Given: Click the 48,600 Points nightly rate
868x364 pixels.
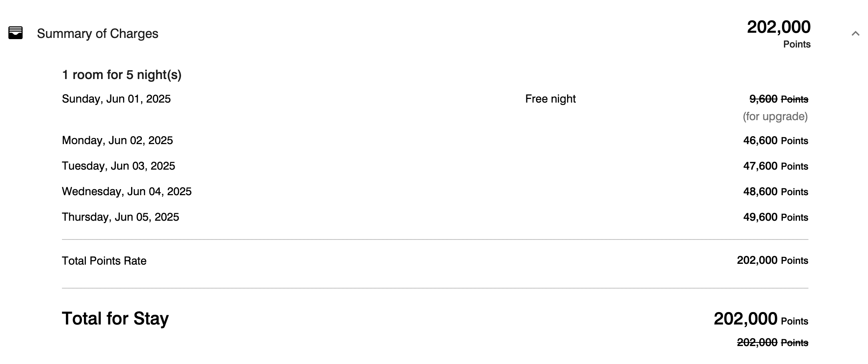Looking at the screenshot, I should click(775, 192).
